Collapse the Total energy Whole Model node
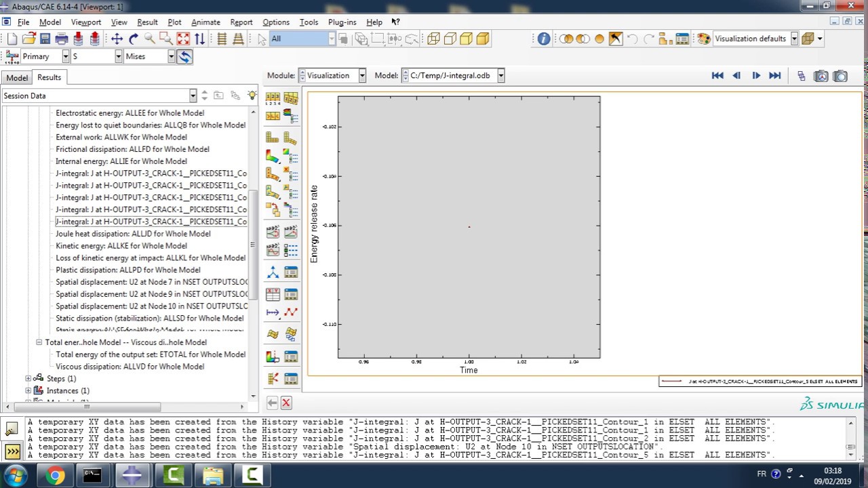This screenshot has height=488, width=868. pos(39,342)
